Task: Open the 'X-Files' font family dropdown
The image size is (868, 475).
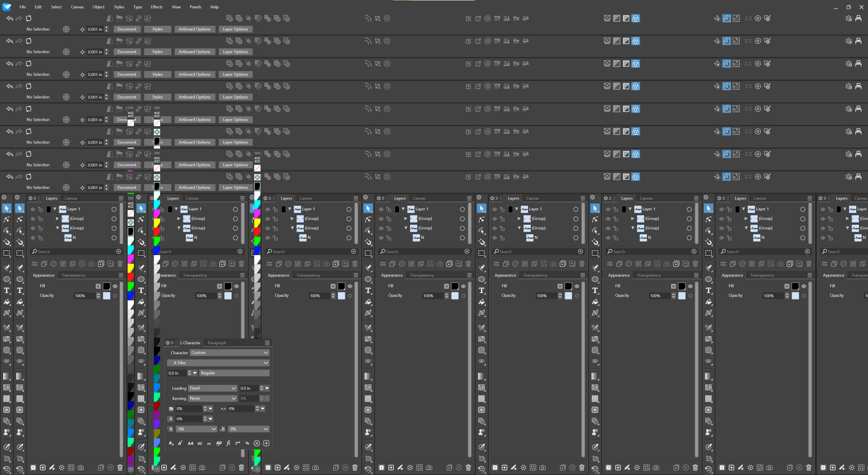Action: click(219, 363)
